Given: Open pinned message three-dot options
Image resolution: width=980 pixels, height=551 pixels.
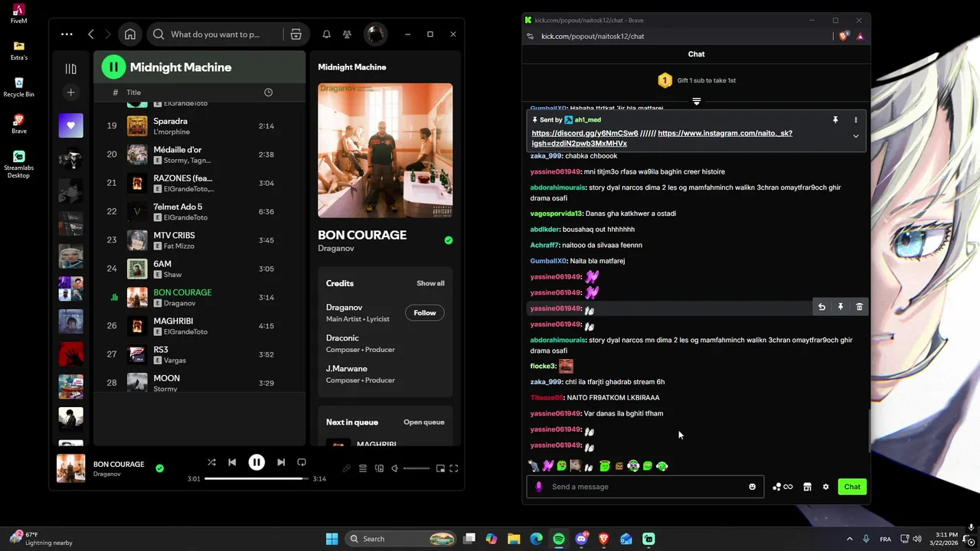Looking at the screenshot, I should [856, 120].
